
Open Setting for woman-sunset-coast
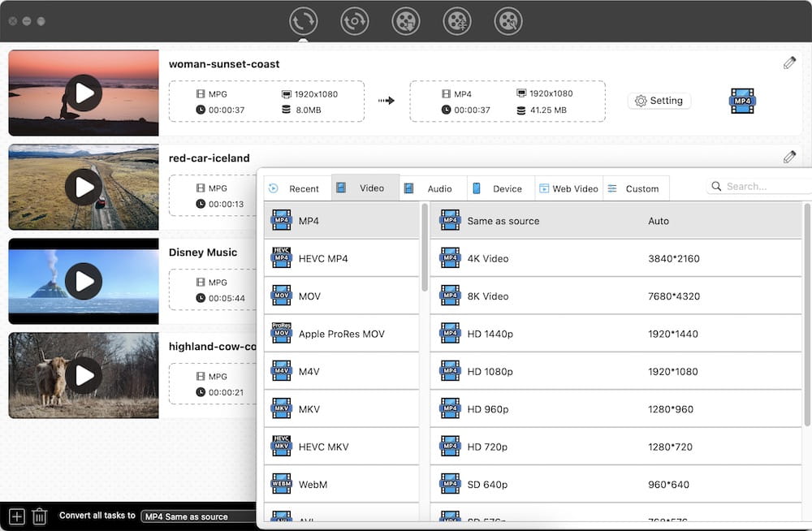coord(659,101)
